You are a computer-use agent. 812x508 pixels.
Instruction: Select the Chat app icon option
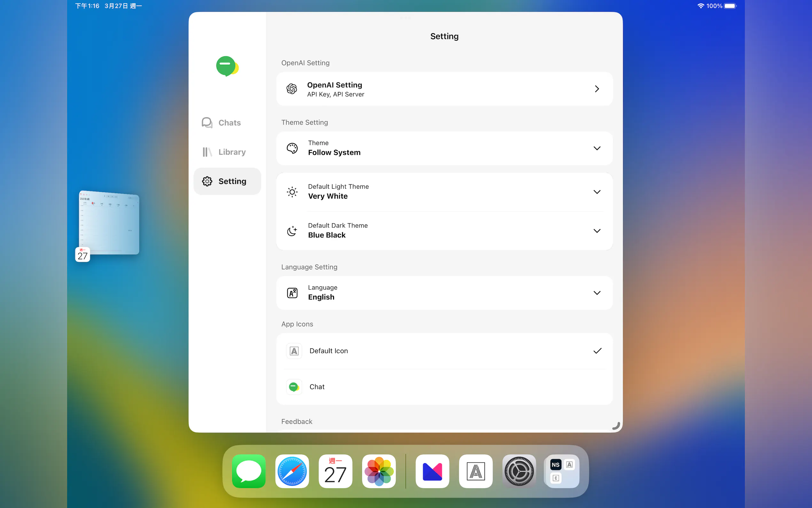444,387
